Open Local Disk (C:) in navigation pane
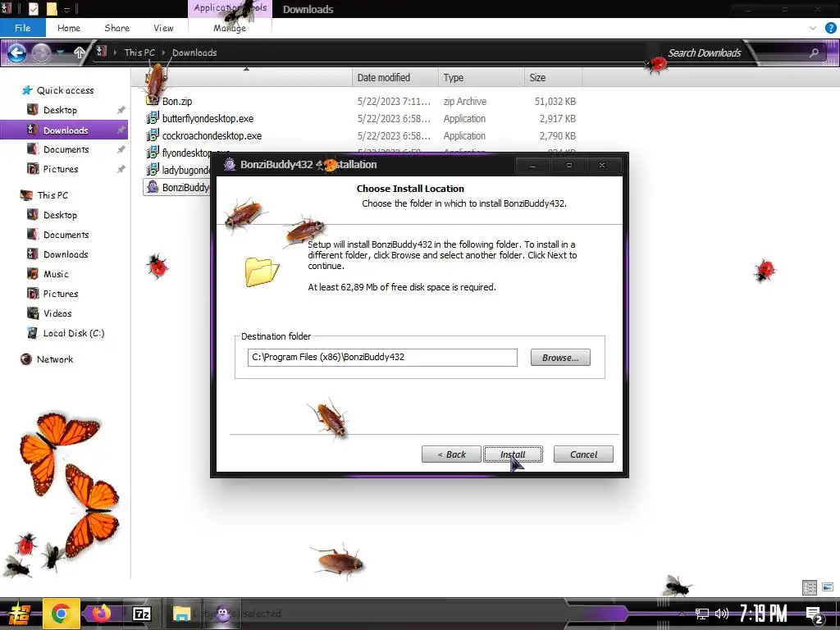Image resolution: width=840 pixels, height=630 pixels. (x=73, y=333)
